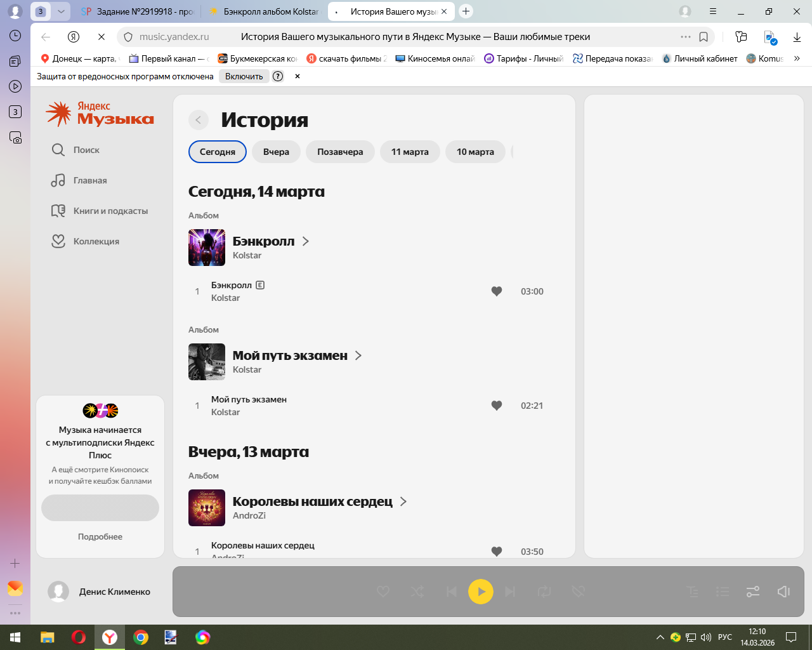Screen dimensions: 812x650
Task: Toggle repeat in the player bar
Action: (544, 592)
